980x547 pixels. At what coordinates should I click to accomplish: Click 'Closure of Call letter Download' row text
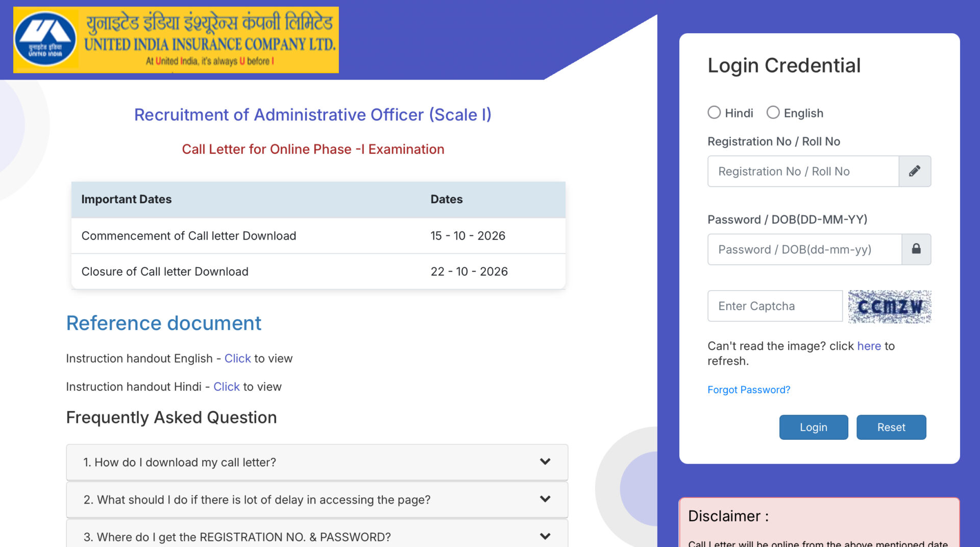pos(165,271)
